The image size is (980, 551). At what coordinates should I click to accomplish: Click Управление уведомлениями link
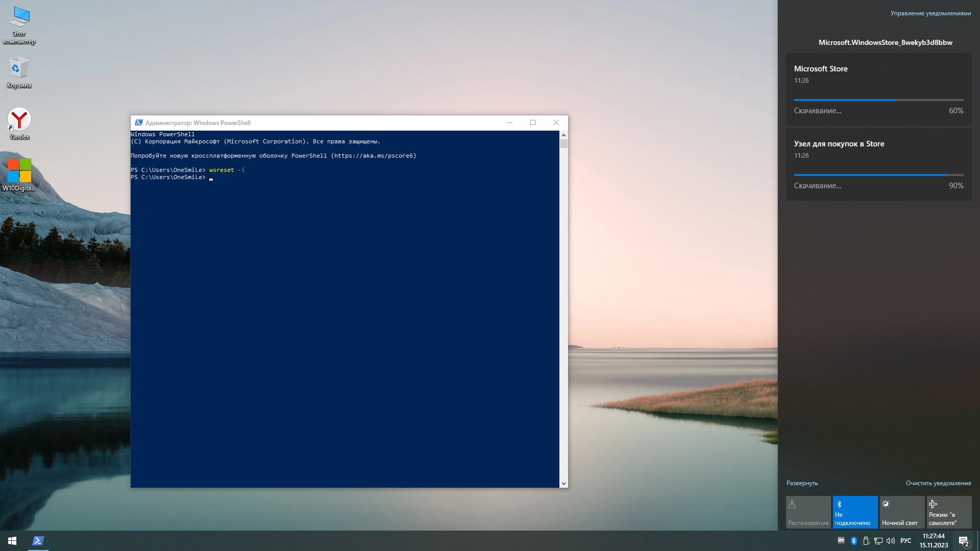930,13
